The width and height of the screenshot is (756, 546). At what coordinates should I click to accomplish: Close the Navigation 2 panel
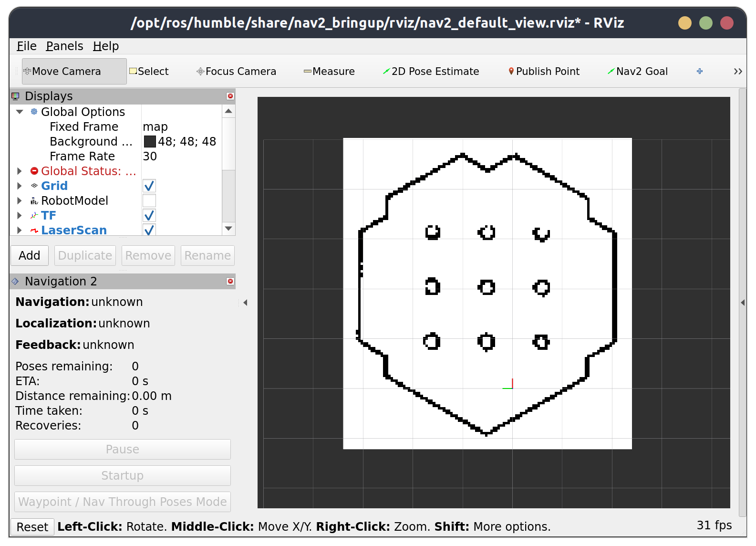point(230,281)
